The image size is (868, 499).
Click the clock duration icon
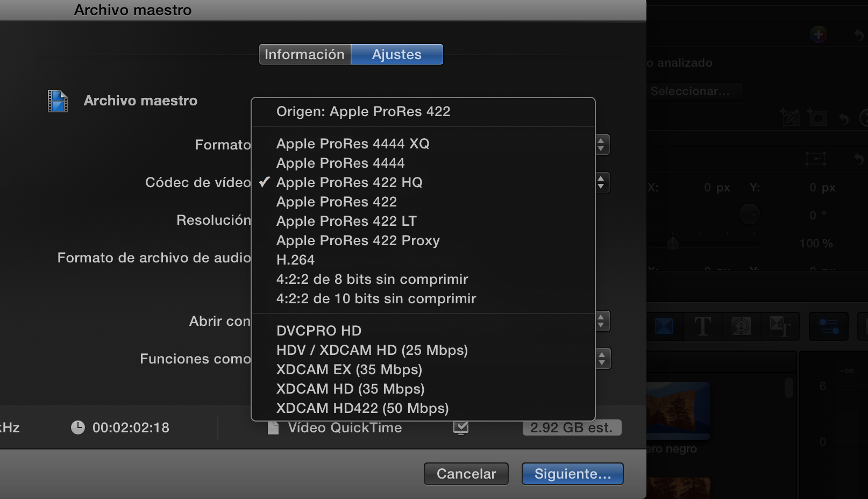click(78, 427)
